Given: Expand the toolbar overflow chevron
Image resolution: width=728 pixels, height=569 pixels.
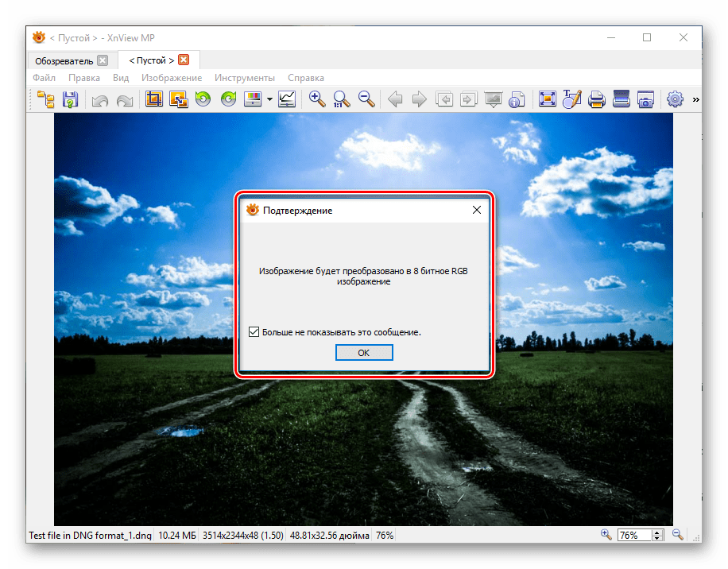Looking at the screenshot, I should [695, 99].
